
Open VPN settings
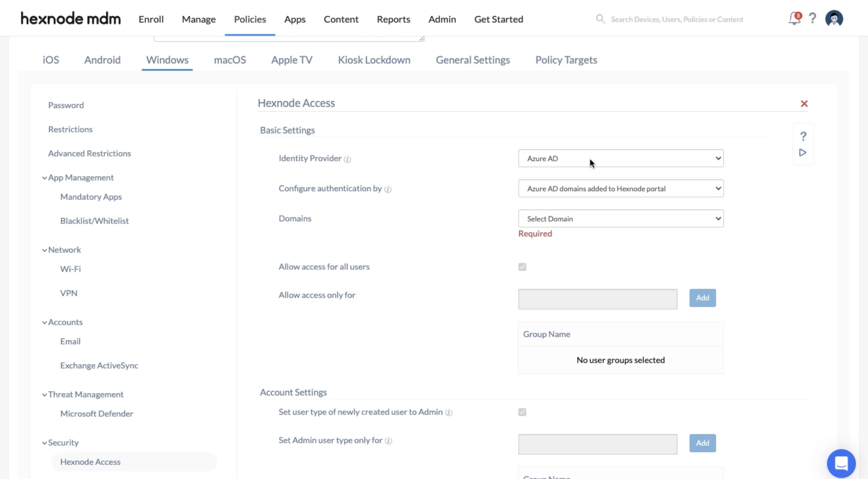69,293
